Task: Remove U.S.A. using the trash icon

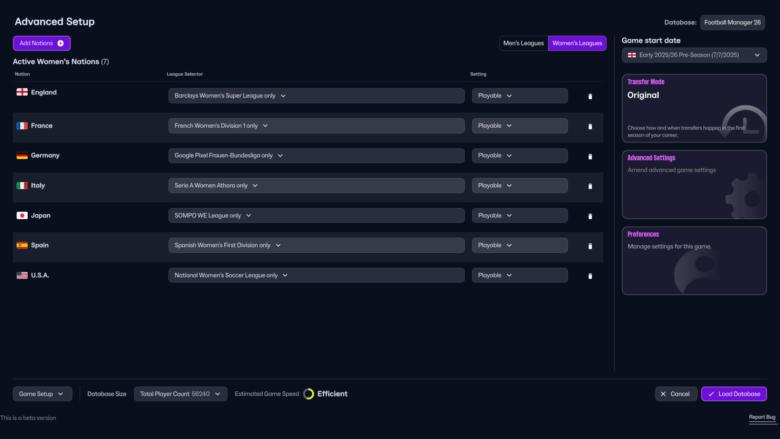Action: (x=590, y=275)
